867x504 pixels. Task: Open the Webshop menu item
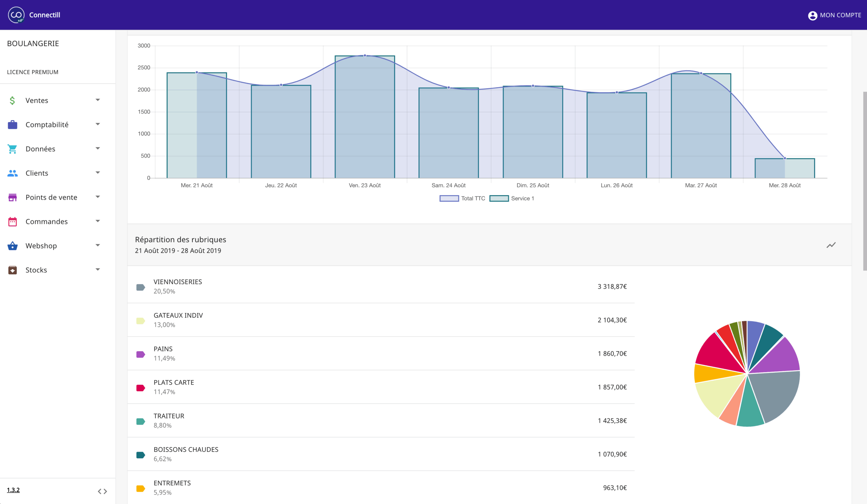[x=41, y=246]
